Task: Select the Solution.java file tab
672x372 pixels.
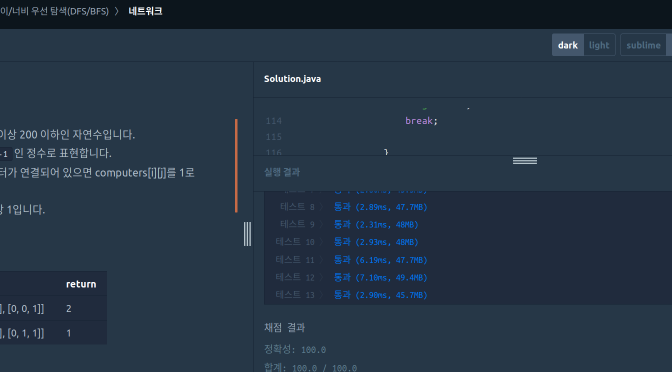Action: 292,79
